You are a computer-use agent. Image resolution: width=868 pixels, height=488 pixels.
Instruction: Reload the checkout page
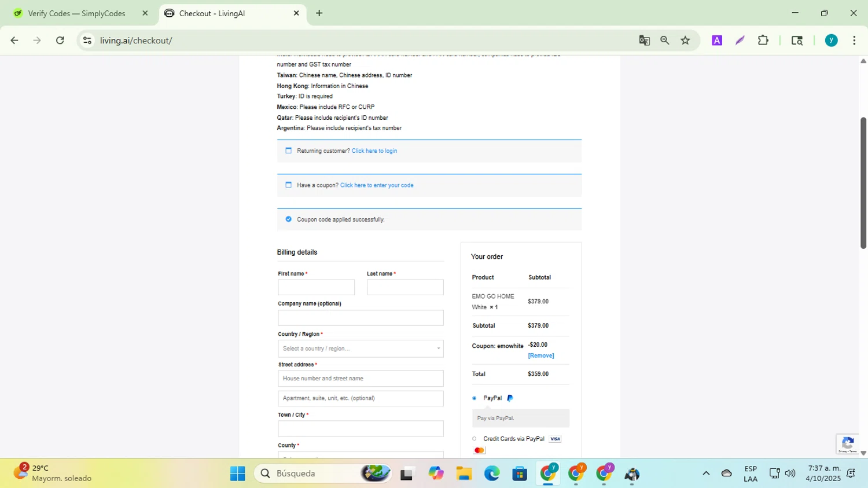click(60, 41)
